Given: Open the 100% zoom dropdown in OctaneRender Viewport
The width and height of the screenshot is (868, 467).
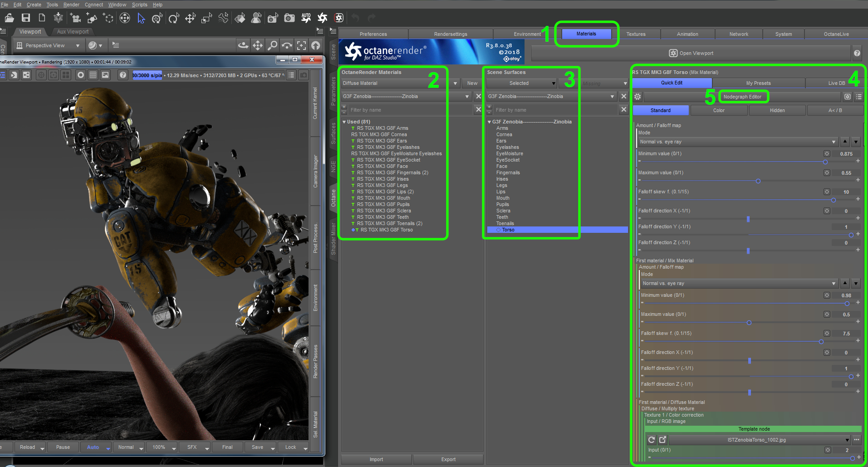Looking at the screenshot, I should tap(162, 447).
